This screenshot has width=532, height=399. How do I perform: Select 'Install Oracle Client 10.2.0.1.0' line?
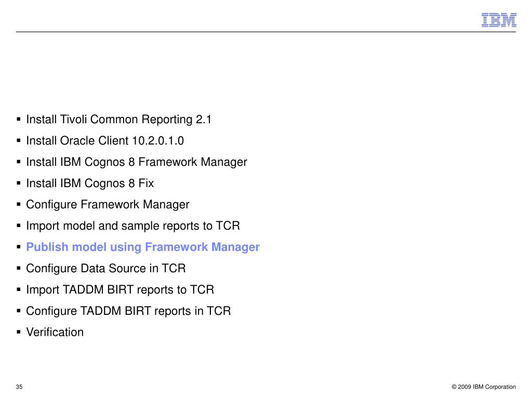pos(105,140)
